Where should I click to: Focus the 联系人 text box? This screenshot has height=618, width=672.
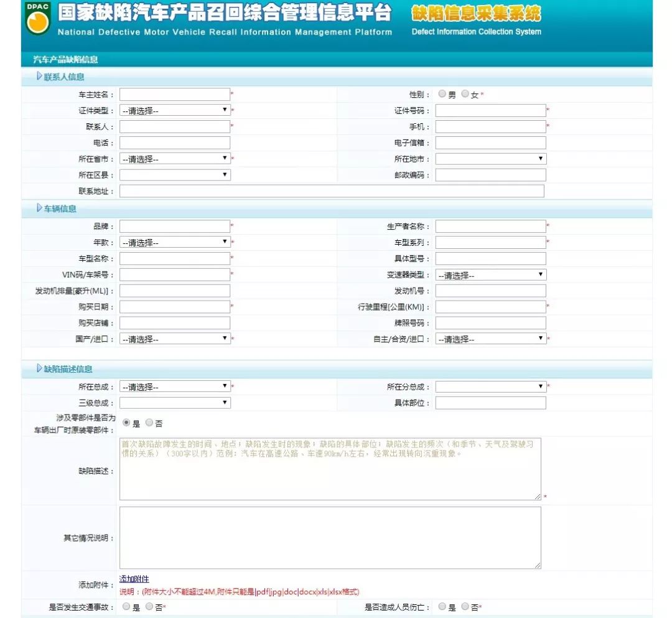coord(175,126)
